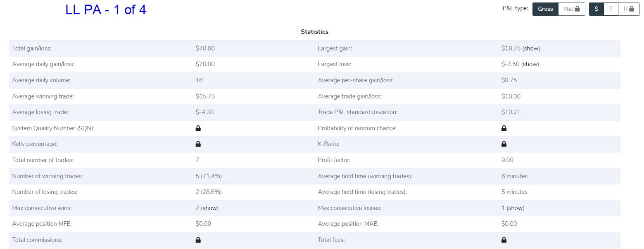Show the largest loss trade

tap(530, 64)
